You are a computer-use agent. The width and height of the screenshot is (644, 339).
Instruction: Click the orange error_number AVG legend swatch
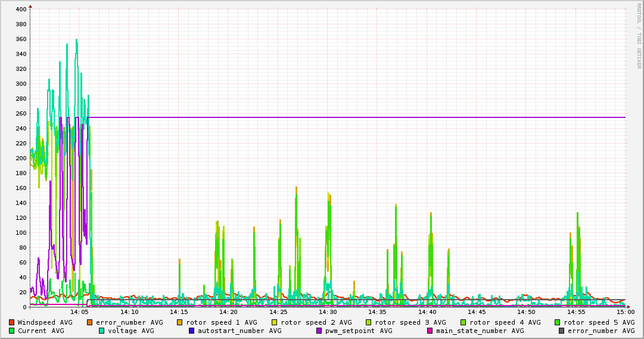[x=90, y=322]
